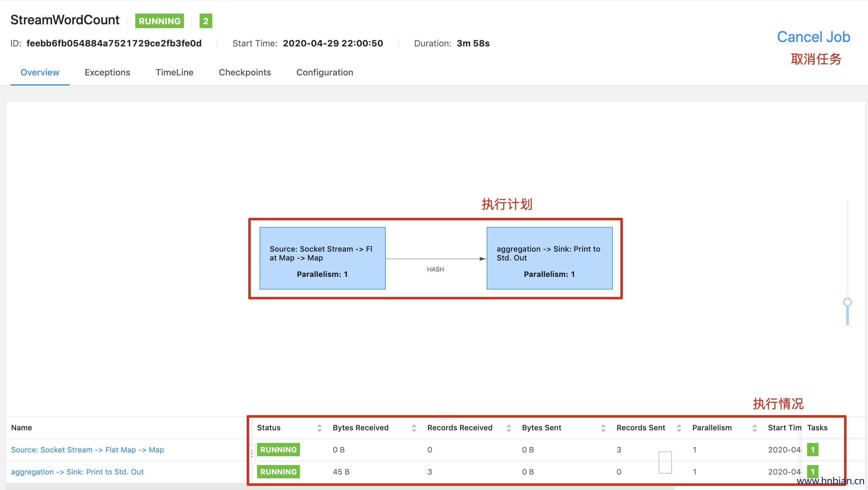868x490 pixels.
Task: Sort by Bytes Received column arrows
Action: coord(414,428)
